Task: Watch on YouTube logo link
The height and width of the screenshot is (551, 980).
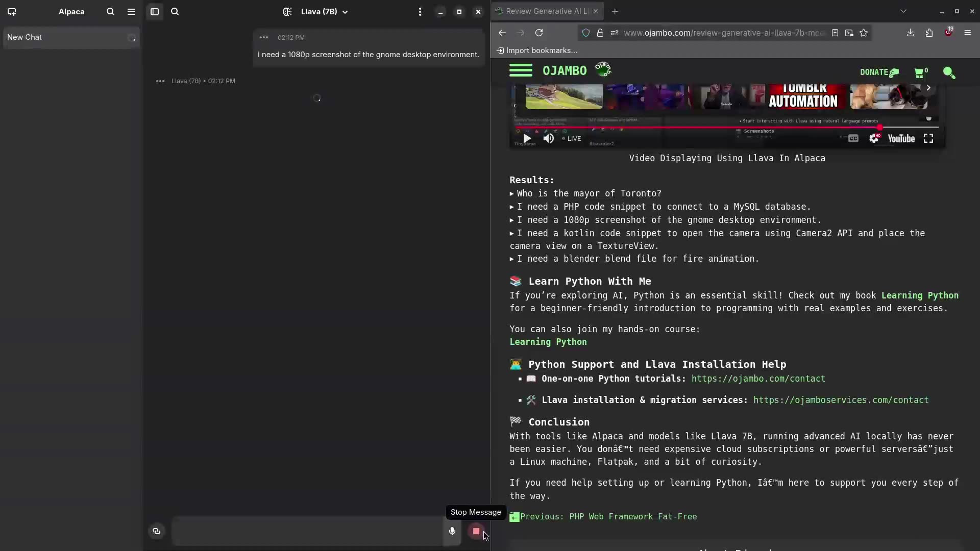Action: 901,138
